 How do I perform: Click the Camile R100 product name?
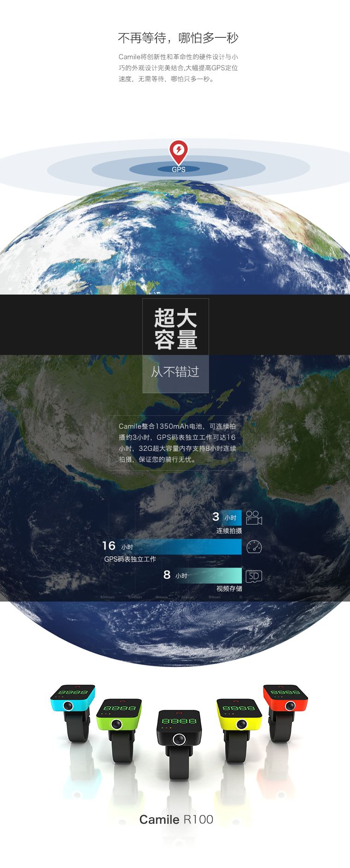click(x=176, y=820)
